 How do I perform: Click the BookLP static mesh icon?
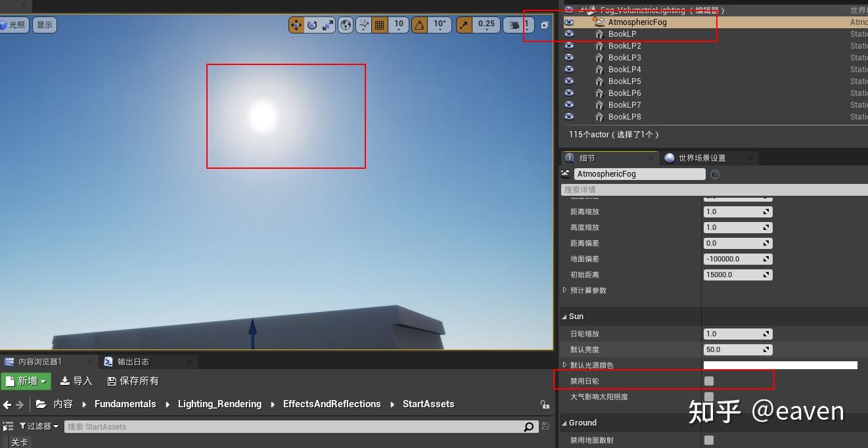click(x=599, y=34)
